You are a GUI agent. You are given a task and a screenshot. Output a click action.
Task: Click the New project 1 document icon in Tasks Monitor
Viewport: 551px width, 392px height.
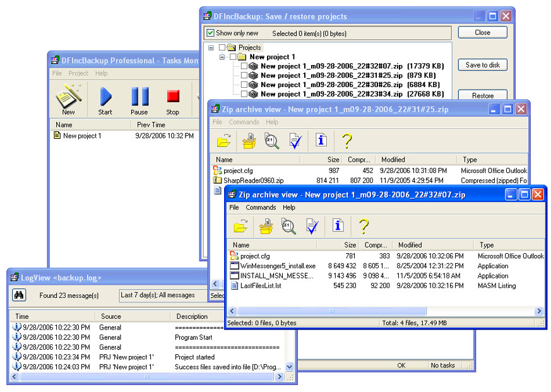point(57,135)
